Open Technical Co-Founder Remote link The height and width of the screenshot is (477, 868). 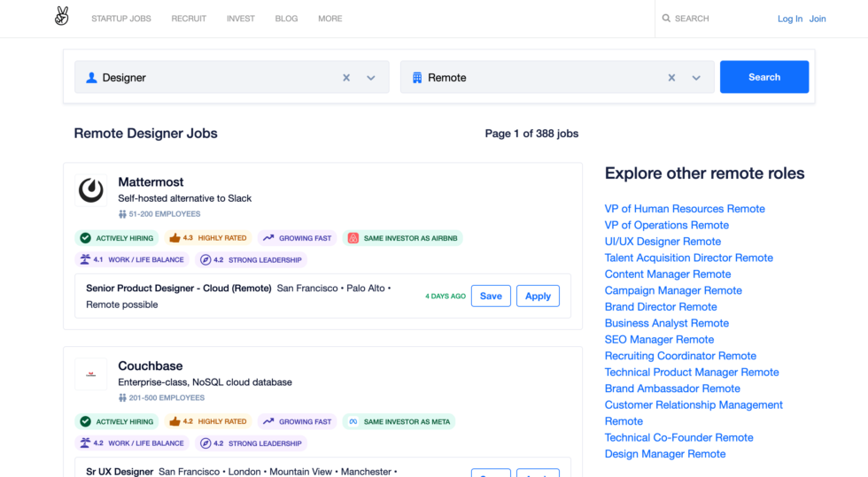click(x=679, y=438)
